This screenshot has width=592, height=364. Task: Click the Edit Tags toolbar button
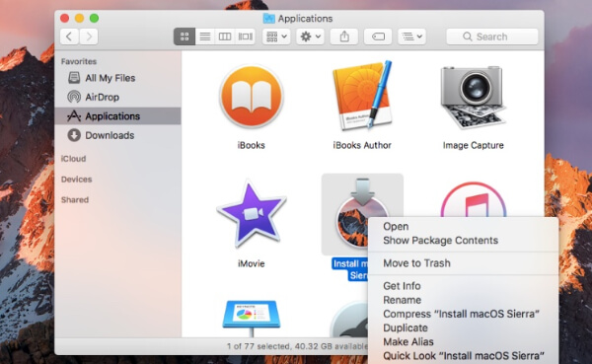pyautogui.click(x=378, y=36)
